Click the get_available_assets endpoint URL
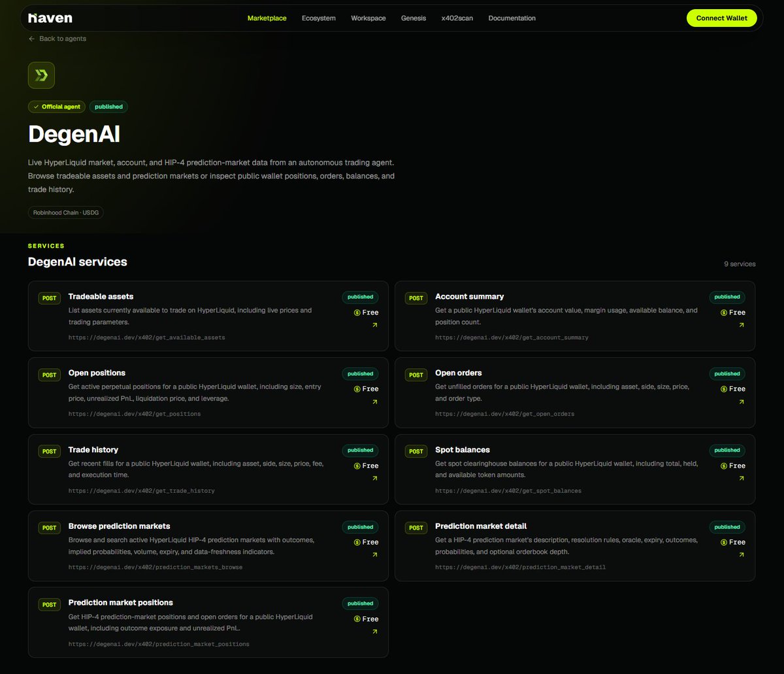The height and width of the screenshot is (674, 784). point(147,337)
